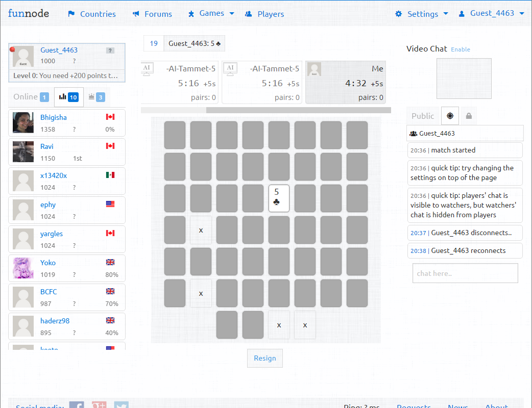The image size is (532, 408).
Task: Click the Settings gear icon
Action: [399, 14]
